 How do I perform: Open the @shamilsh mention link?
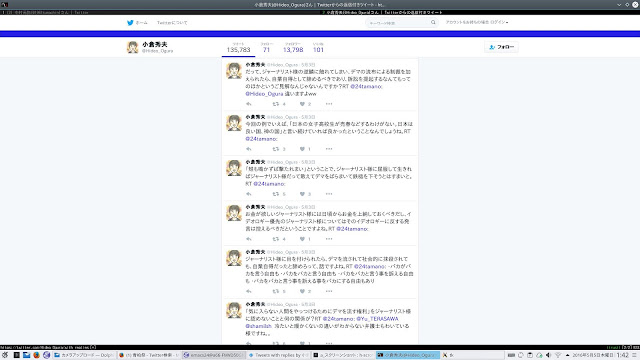tap(258, 326)
